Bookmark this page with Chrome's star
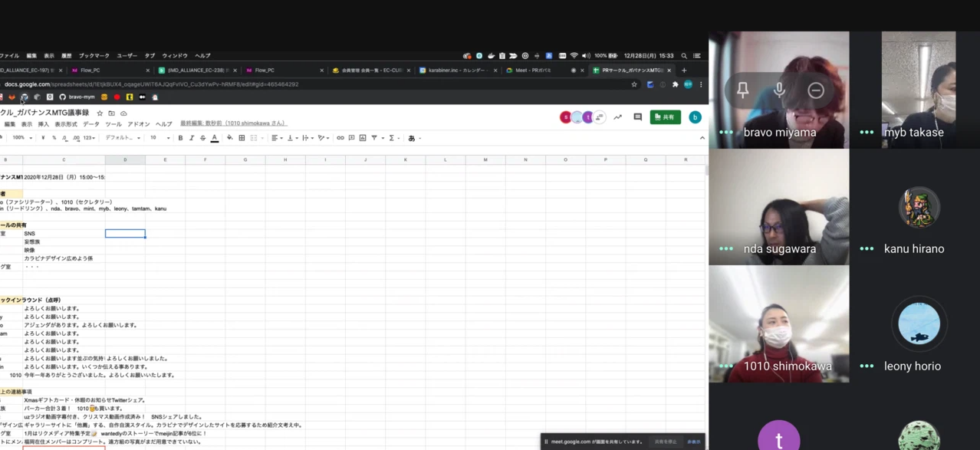This screenshot has width=980, height=450. click(634, 84)
